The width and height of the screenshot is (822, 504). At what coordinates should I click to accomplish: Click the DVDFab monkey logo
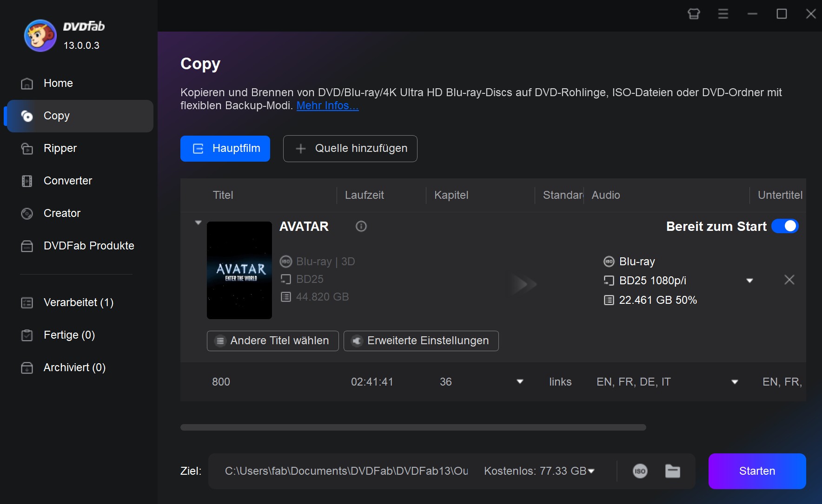[x=40, y=36]
